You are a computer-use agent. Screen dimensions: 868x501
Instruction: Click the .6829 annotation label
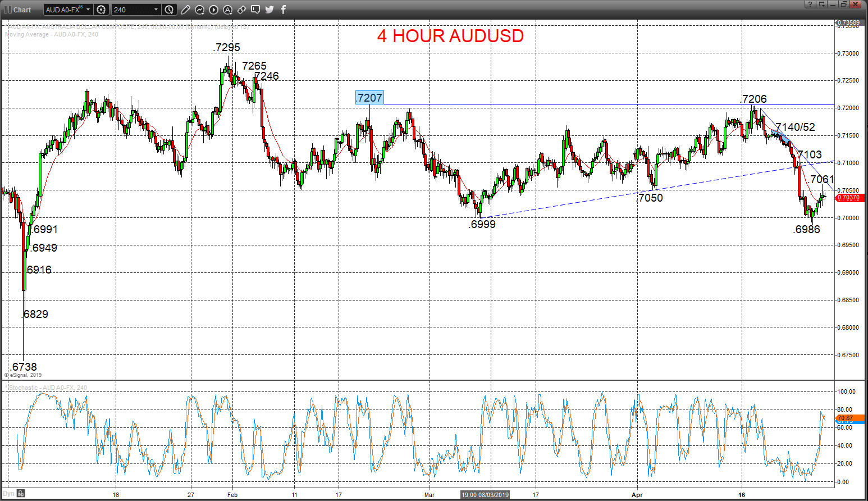tap(35, 315)
